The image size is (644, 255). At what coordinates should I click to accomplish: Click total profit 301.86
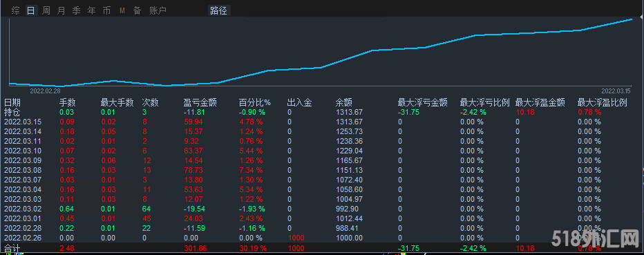pyautogui.click(x=195, y=248)
